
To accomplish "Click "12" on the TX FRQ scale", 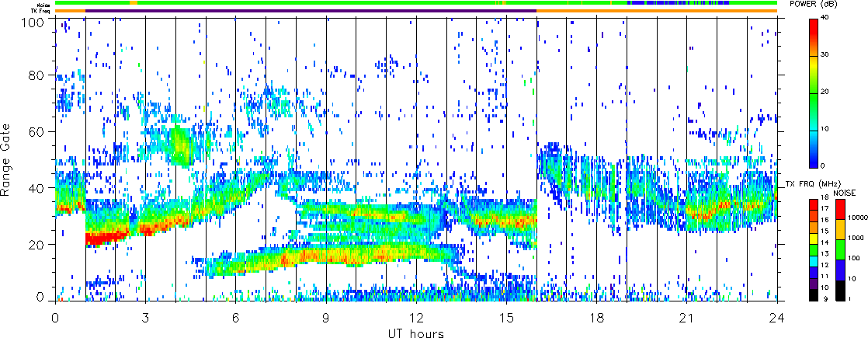I will tap(825, 265).
